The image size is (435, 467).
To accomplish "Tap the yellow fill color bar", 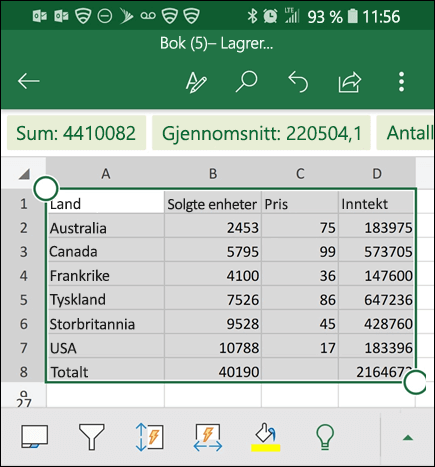I will tap(266, 448).
